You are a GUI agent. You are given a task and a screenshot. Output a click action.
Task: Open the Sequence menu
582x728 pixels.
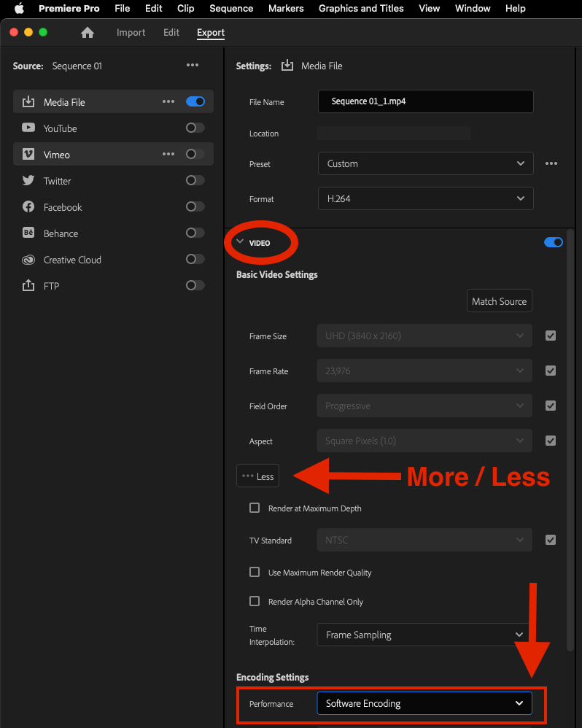click(x=231, y=8)
